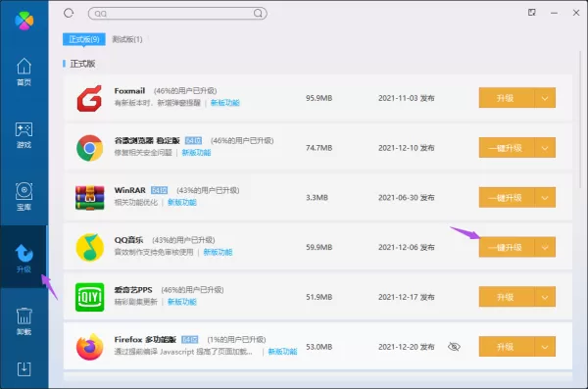Click the WinRAR name text
The image size is (588, 389).
[129, 190]
